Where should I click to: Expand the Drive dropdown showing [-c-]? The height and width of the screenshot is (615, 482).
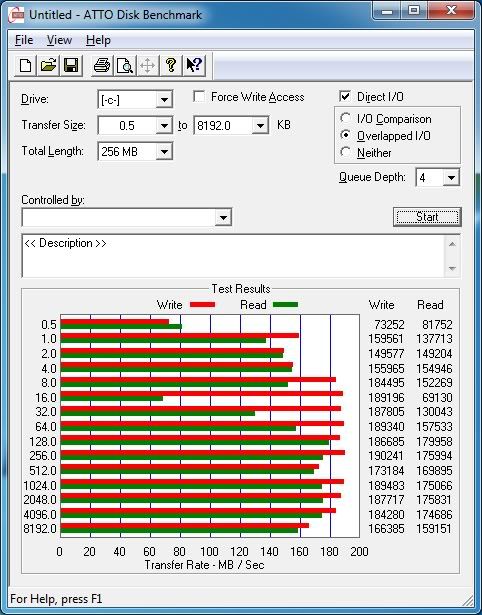(164, 100)
